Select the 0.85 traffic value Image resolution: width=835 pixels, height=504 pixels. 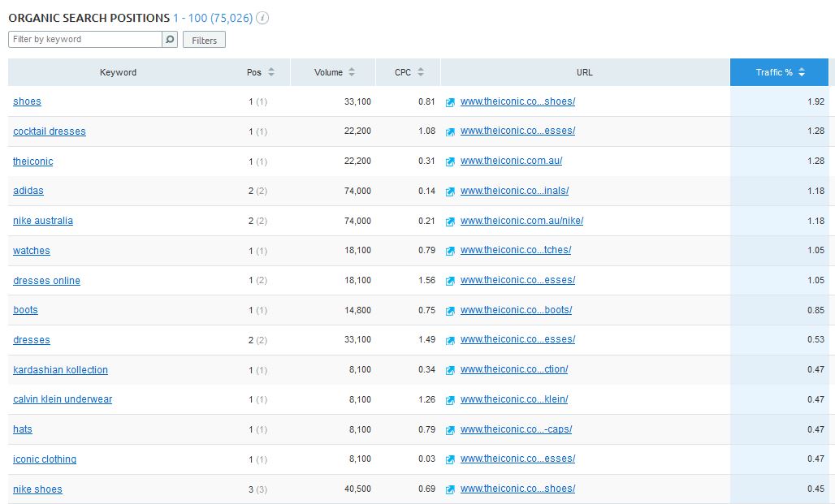pyautogui.click(x=816, y=310)
